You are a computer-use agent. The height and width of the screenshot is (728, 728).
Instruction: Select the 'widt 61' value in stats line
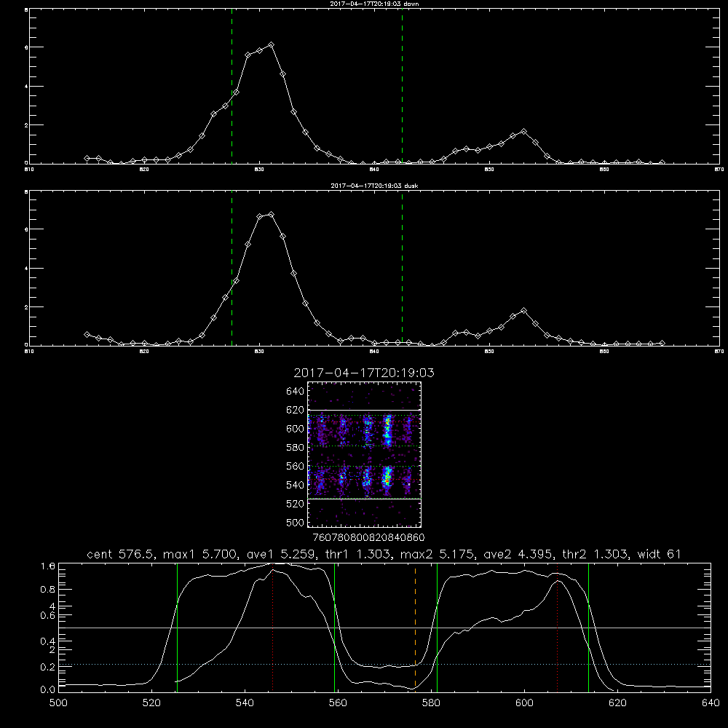(659, 554)
